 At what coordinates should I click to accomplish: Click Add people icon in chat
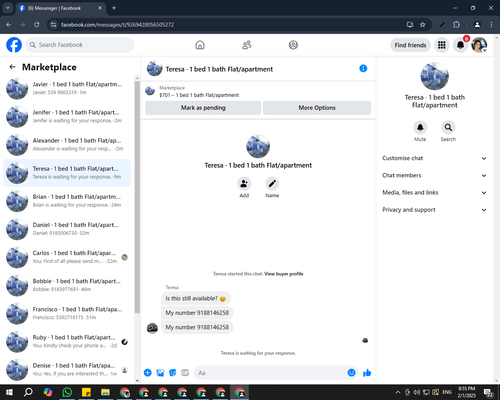tap(244, 184)
